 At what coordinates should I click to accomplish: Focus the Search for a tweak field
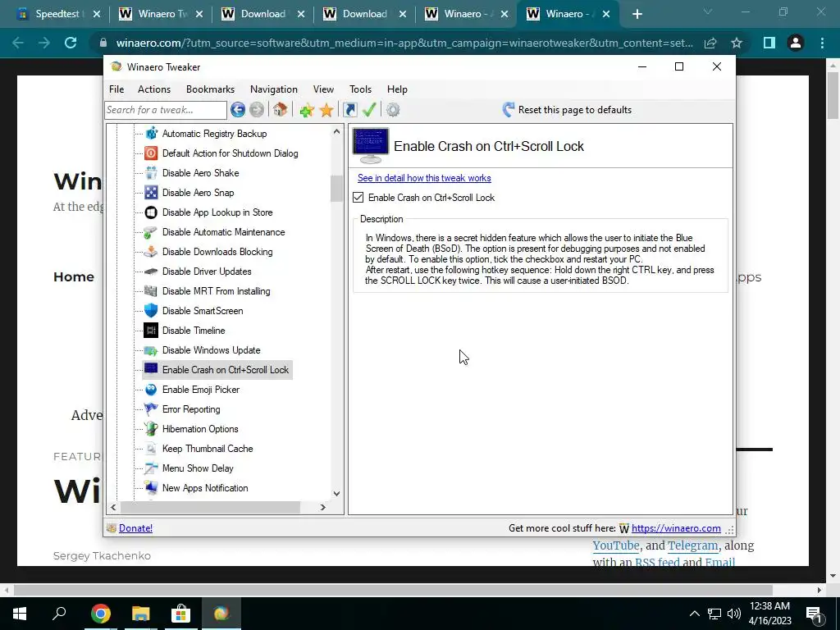click(166, 110)
